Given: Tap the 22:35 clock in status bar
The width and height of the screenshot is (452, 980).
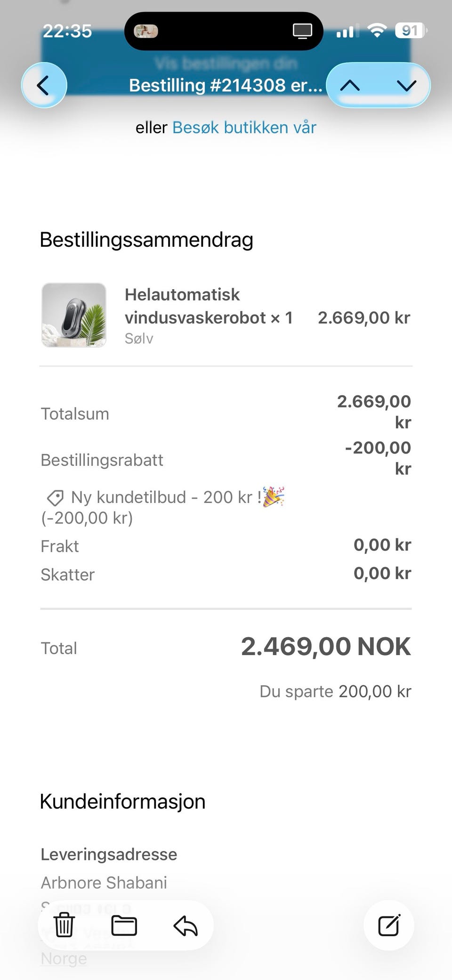Looking at the screenshot, I should (x=67, y=31).
